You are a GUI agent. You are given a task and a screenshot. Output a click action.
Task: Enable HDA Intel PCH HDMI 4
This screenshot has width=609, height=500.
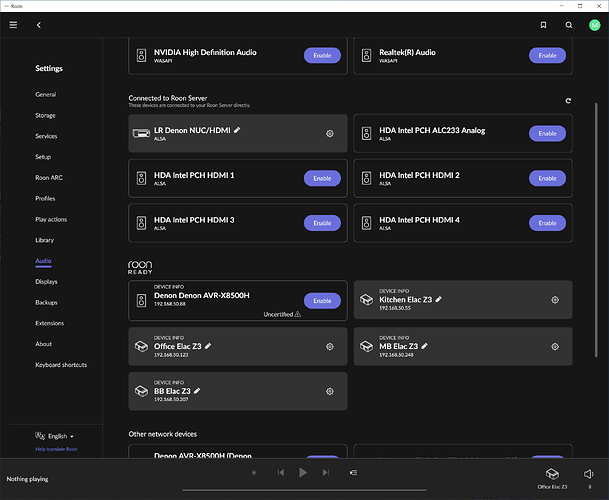pyautogui.click(x=547, y=223)
